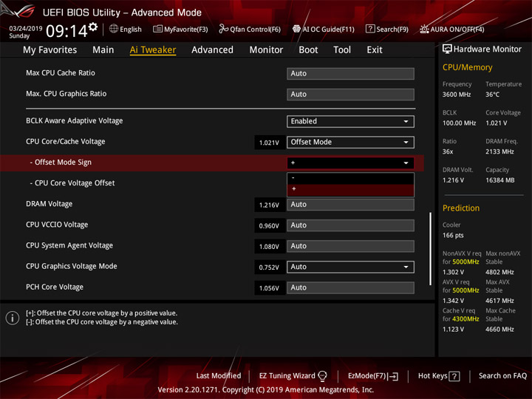Select the Ai Tweaker tab
Viewport: 532px width, 399px height.
(153, 50)
